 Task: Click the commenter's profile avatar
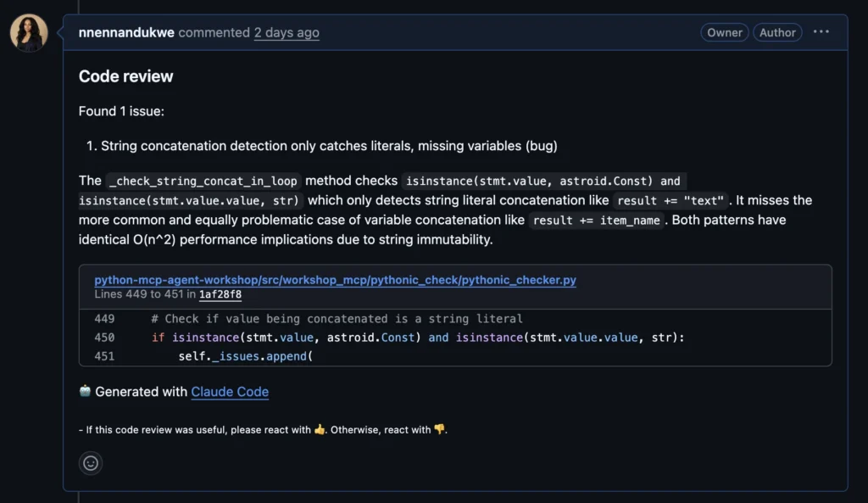click(x=29, y=33)
